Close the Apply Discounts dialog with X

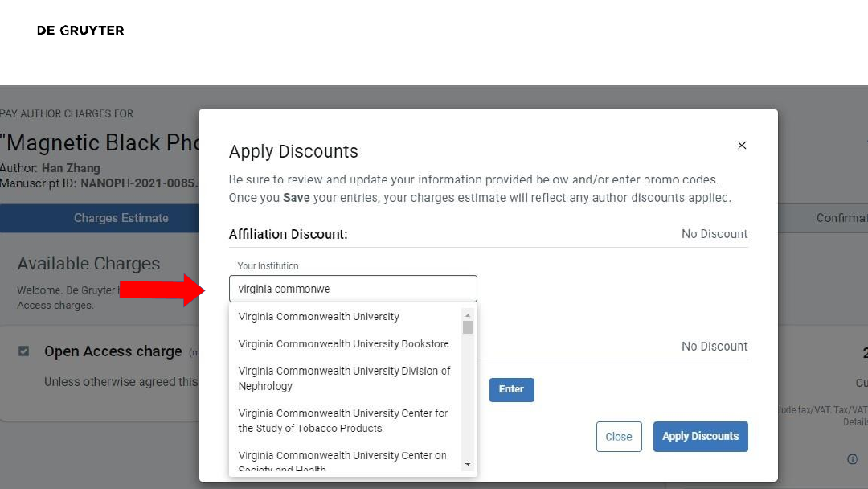(x=742, y=146)
